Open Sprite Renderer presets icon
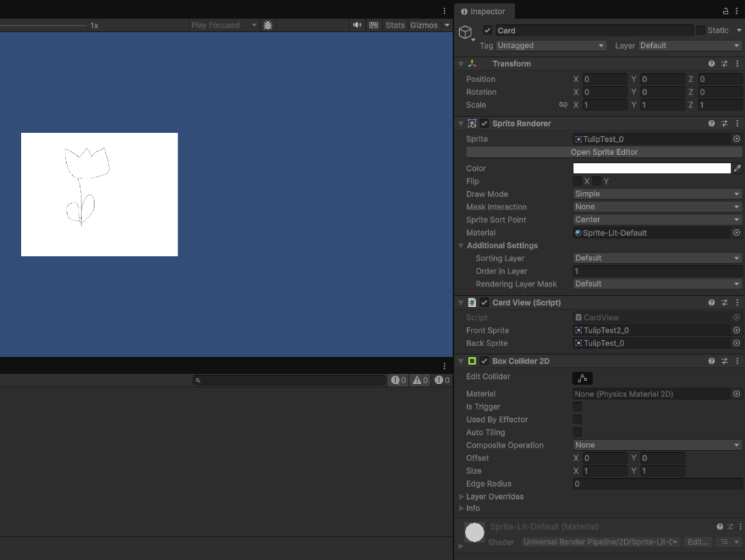 (x=725, y=124)
